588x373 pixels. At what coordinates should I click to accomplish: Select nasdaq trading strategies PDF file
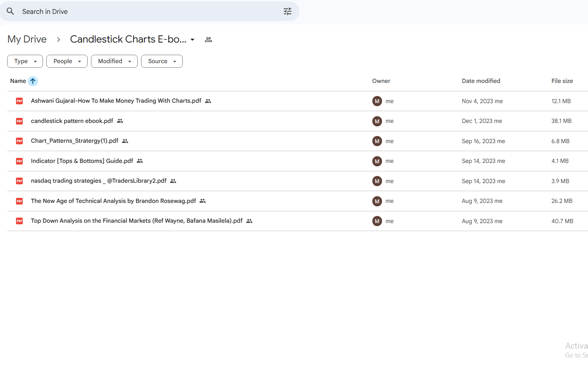(x=99, y=181)
